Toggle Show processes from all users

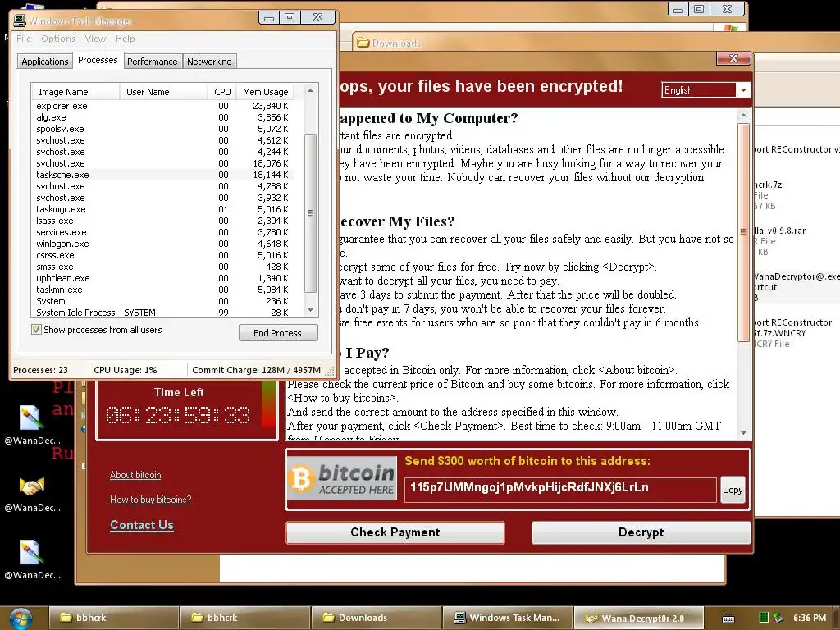click(x=36, y=330)
